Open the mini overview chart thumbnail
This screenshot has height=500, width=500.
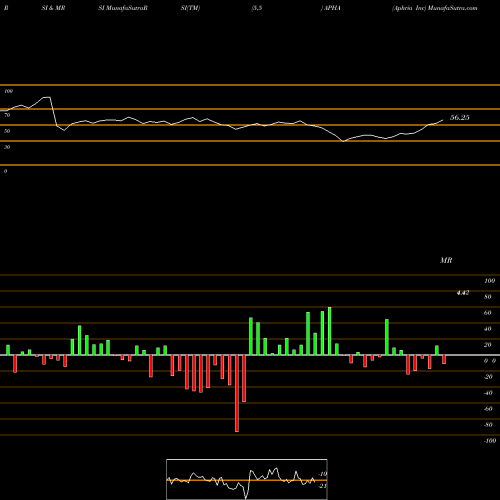(x=247, y=479)
